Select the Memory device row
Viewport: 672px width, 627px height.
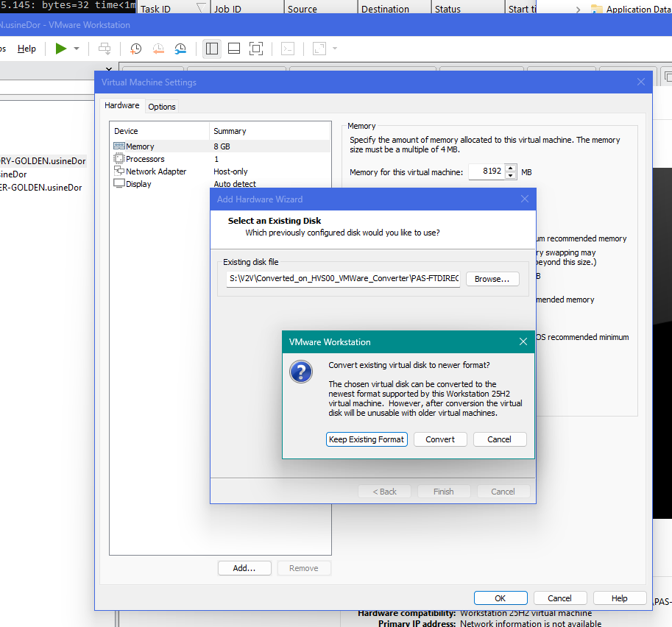pyautogui.click(x=221, y=146)
